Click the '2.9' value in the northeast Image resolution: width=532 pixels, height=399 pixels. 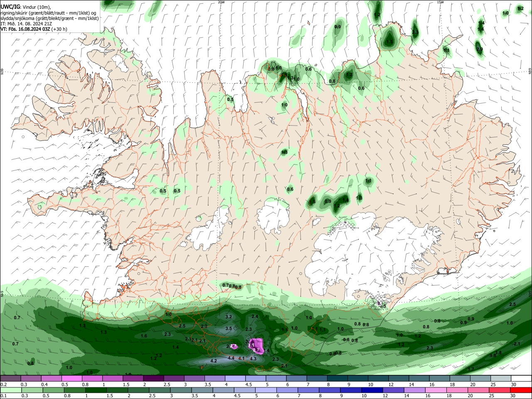pos(480,49)
